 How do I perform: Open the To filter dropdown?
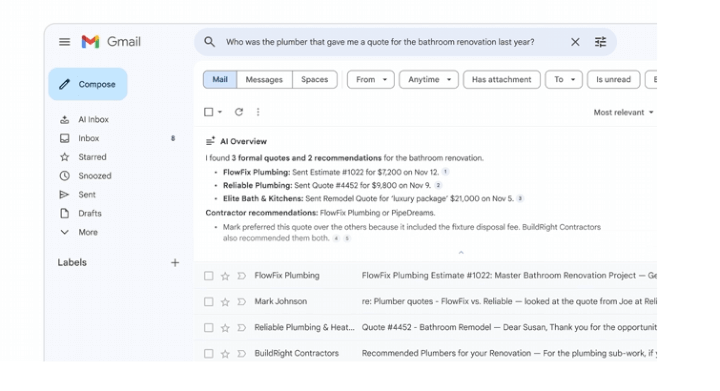pyautogui.click(x=563, y=79)
